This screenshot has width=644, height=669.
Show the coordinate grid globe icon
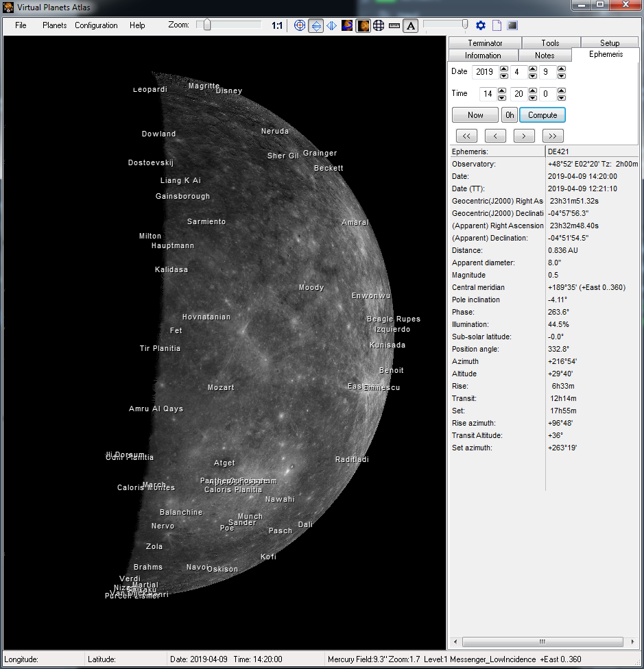(379, 25)
